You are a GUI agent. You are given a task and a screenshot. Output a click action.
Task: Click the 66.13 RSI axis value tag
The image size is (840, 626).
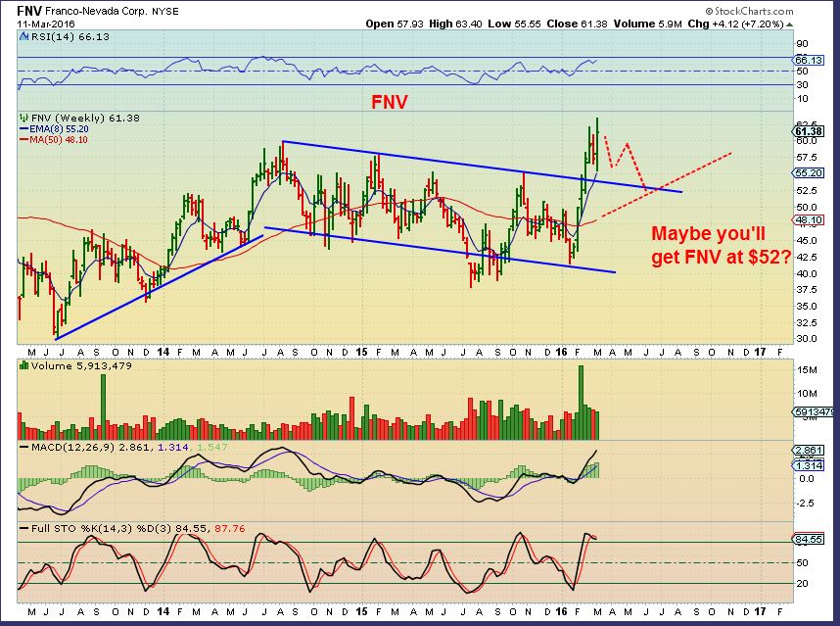(x=809, y=61)
